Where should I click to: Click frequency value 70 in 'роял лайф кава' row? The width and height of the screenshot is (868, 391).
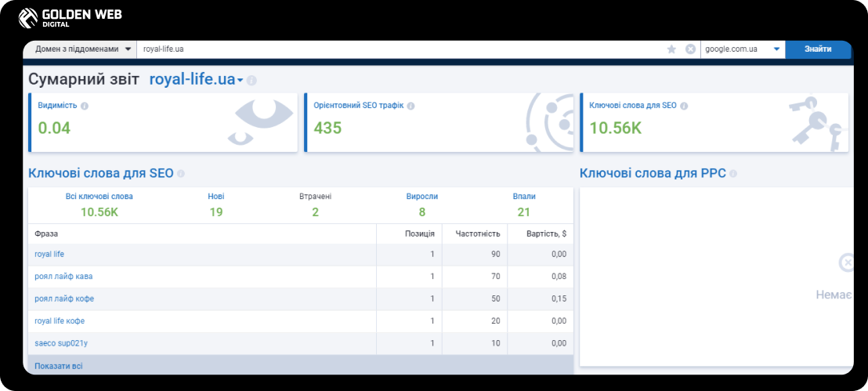click(495, 277)
